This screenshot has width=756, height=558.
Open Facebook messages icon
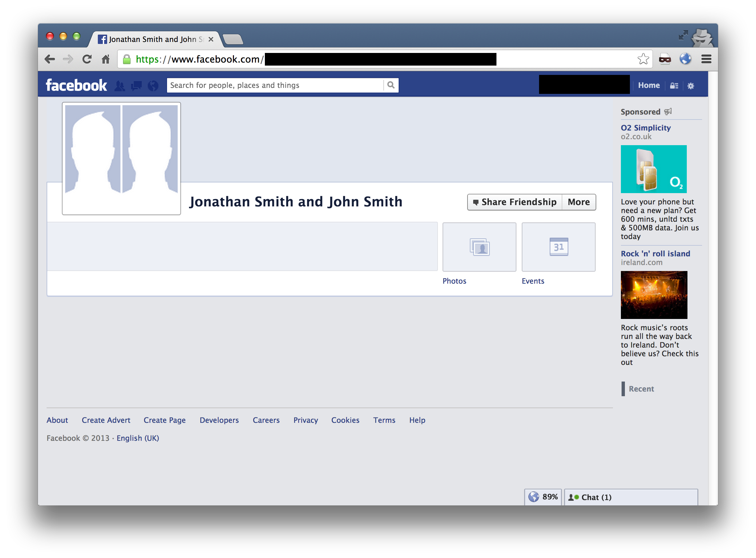pos(136,86)
